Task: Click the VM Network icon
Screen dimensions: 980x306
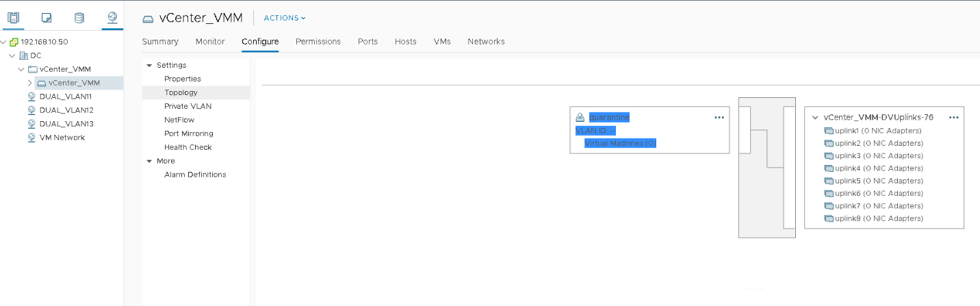Action: (31, 138)
